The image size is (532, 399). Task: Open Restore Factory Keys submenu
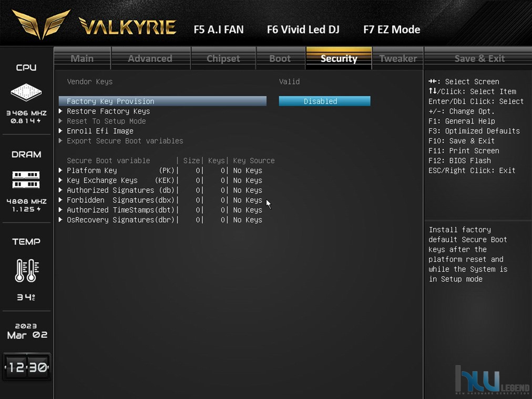click(x=108, y=111)
